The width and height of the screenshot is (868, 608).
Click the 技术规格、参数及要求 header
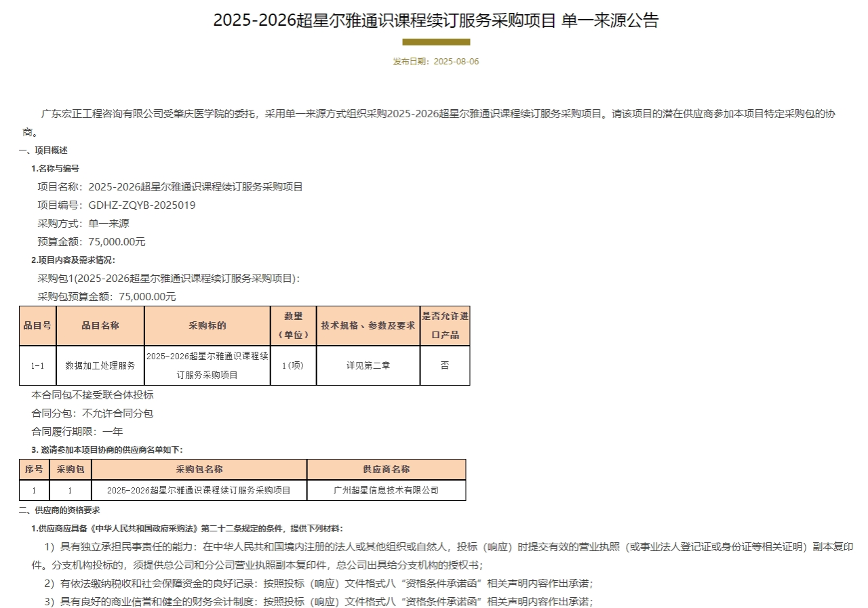click(368, 325)
